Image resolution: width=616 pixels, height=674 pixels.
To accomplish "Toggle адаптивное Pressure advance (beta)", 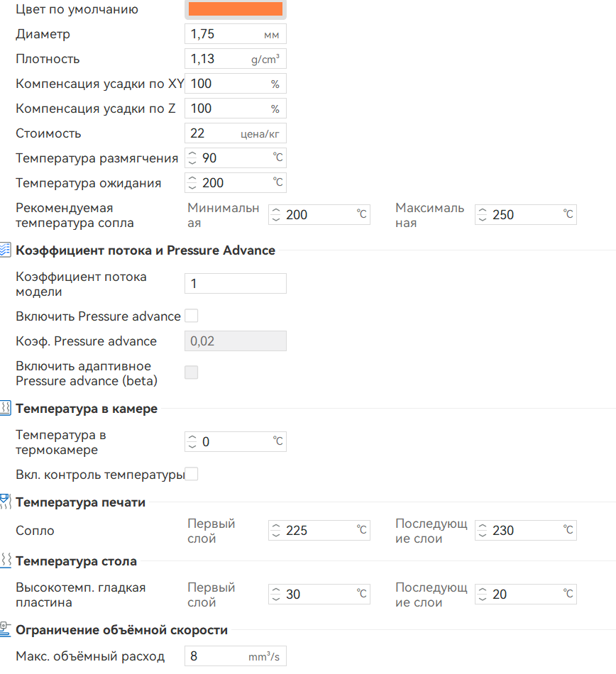I will [191, 372].
